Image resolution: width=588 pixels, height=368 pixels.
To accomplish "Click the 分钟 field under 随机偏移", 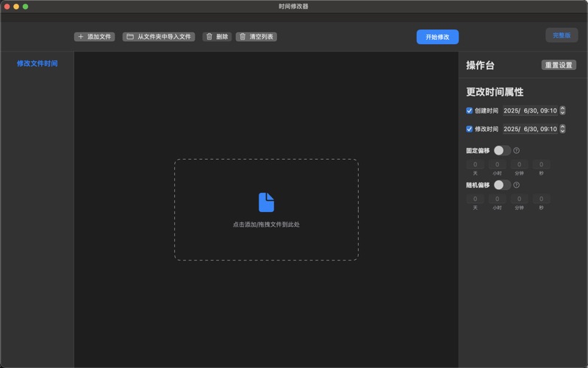I will point(519,199).
